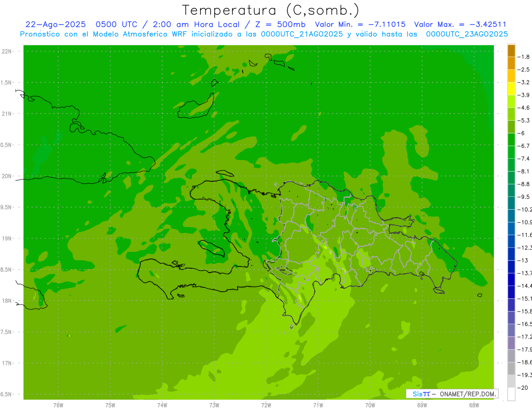Click the '68W' longitude axis label

coord(474,405)
